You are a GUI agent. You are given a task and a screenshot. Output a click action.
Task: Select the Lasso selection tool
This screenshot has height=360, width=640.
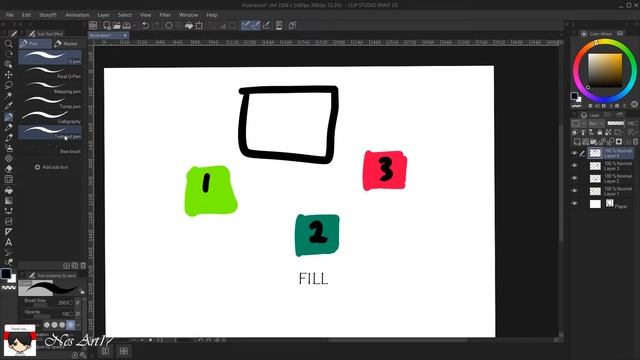click(8, 85)
